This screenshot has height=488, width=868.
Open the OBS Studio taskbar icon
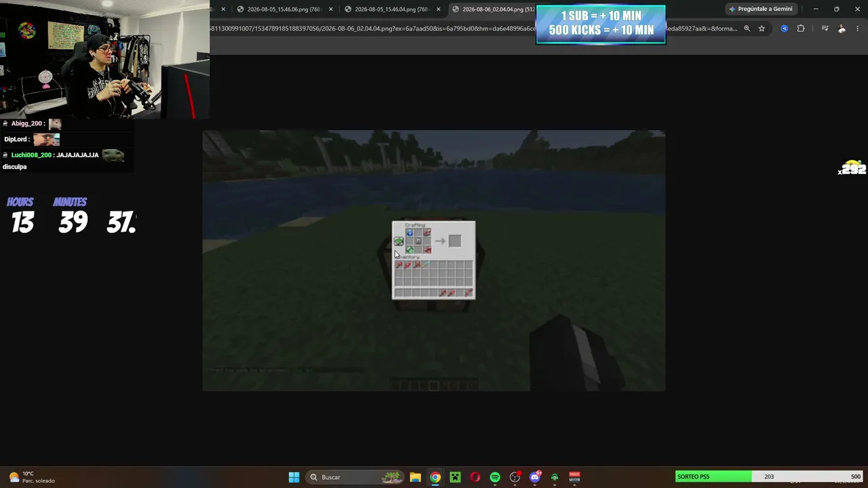tap(515, 477)
